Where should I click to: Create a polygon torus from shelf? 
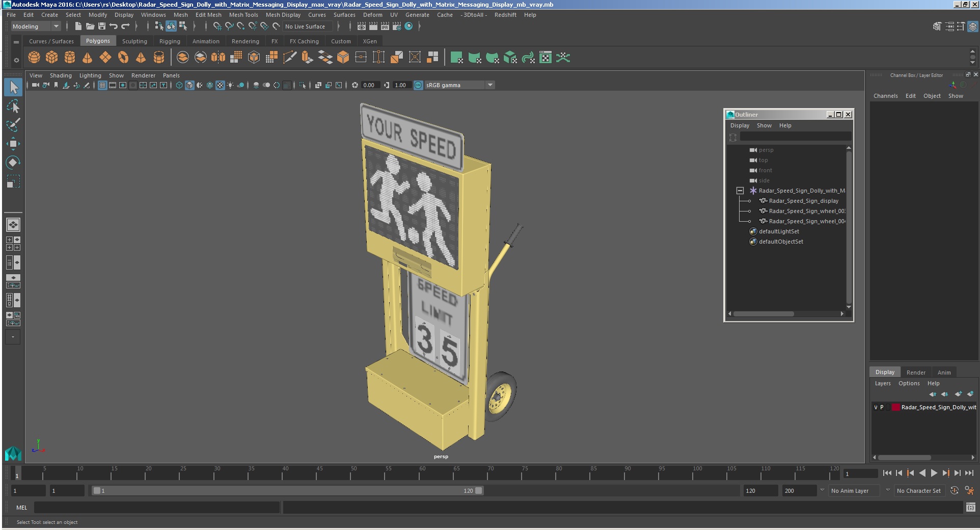click(x=123, y=58)
